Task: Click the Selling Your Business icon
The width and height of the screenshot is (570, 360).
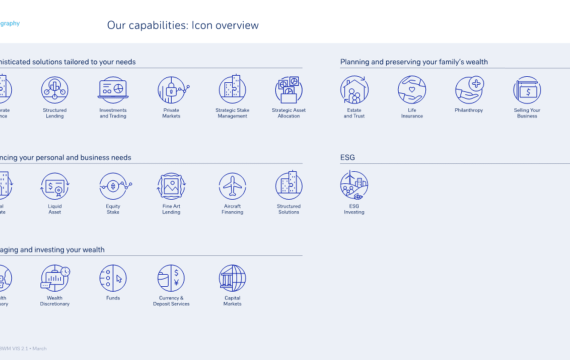Action: click(527, 90)
